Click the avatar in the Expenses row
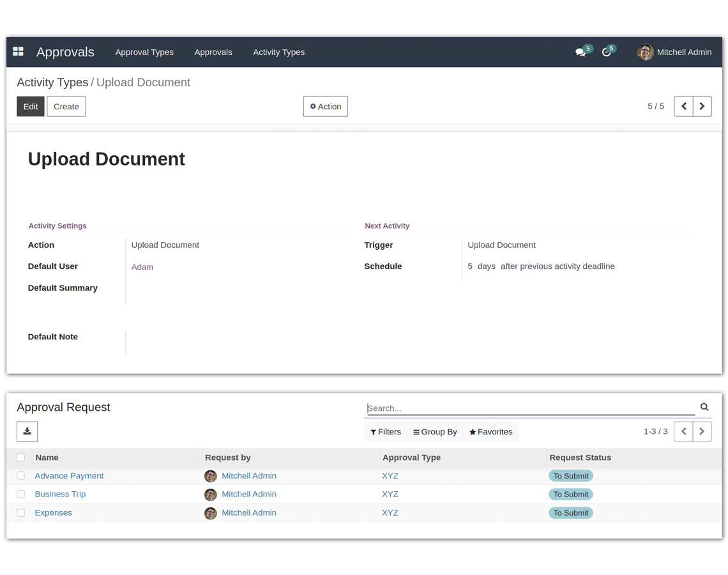The height and width of the screenshot is (575, 728). [x=211, y=512]
